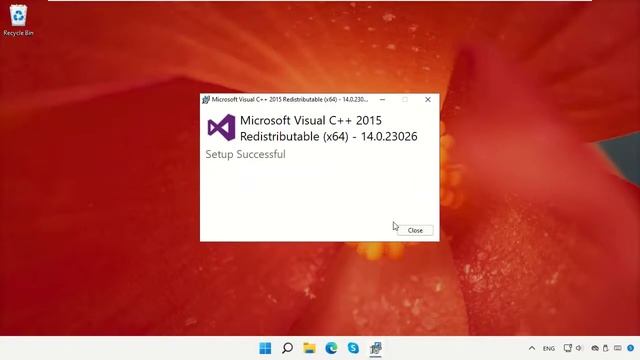640x360 pixels.
Task: Select the Visual C++ installer taskbar icon
Action: pos(376,348)
